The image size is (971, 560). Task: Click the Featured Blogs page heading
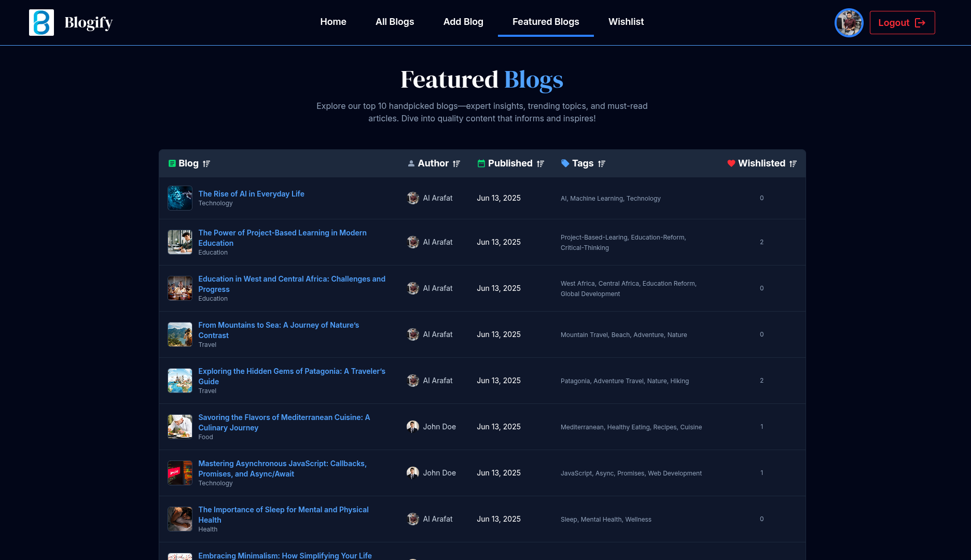point(482,79)
